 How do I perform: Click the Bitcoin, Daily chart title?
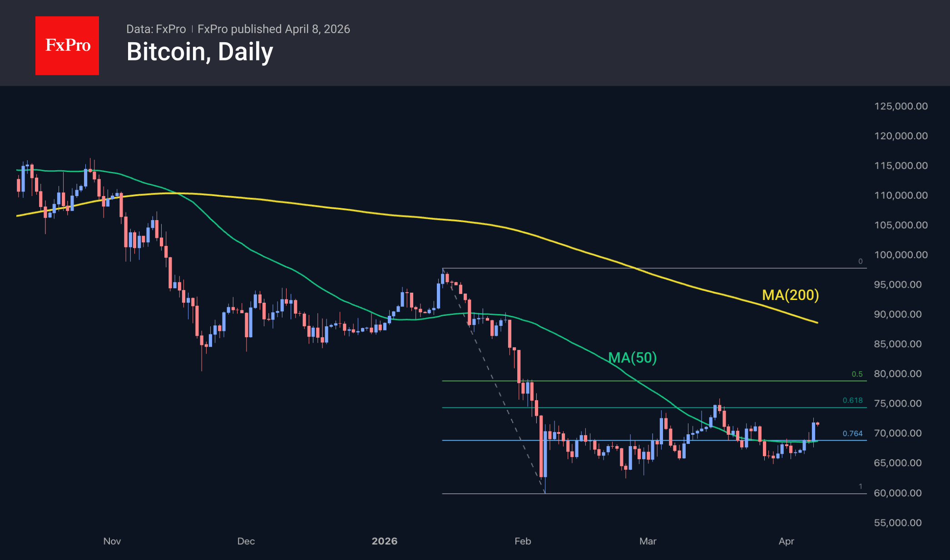200,52
